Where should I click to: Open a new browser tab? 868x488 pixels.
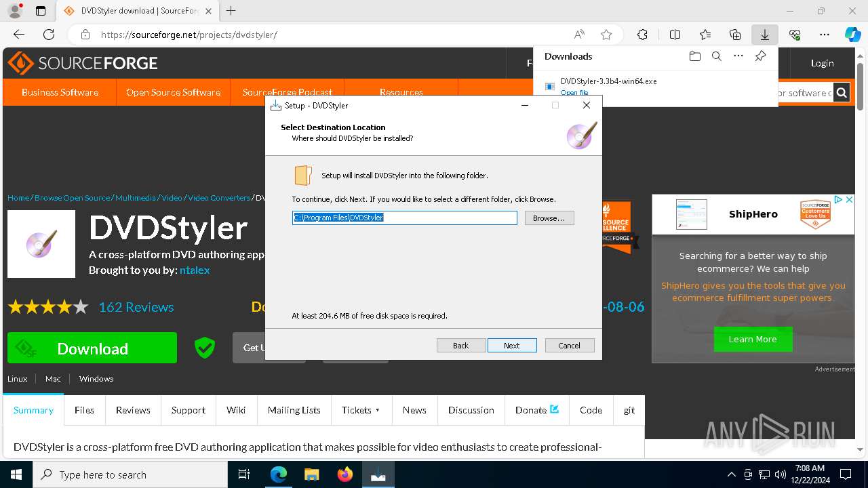231,11
